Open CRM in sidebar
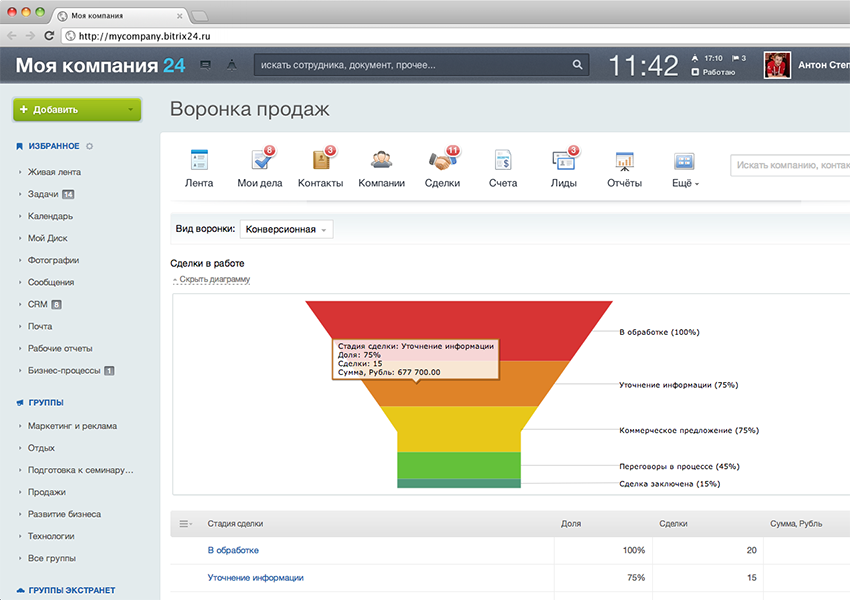 click(37, 305)
